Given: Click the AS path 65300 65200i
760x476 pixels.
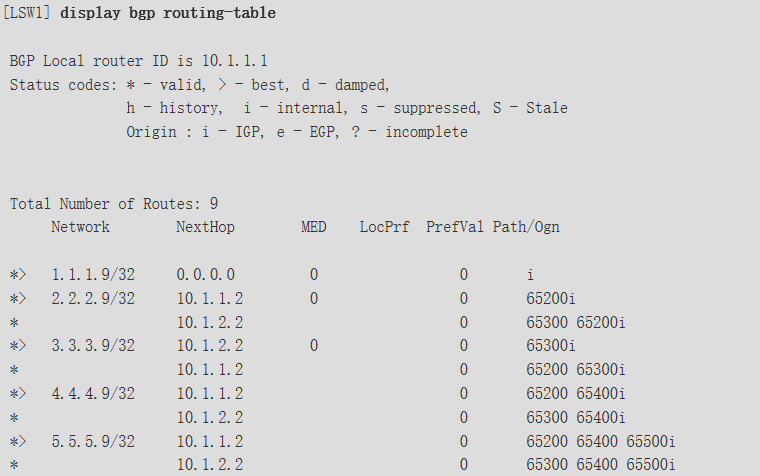Looking at the screenshot, I should (x=576, y=322).
